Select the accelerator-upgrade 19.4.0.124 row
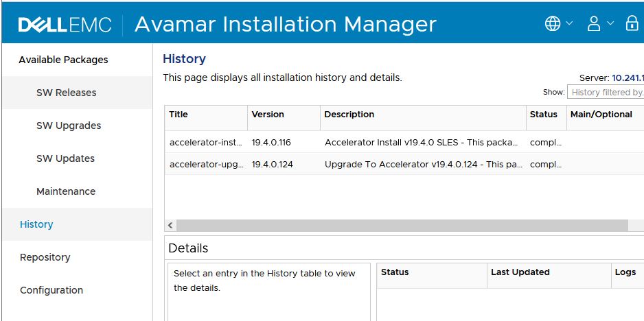The image size is (644, 321). coord(343,165)
